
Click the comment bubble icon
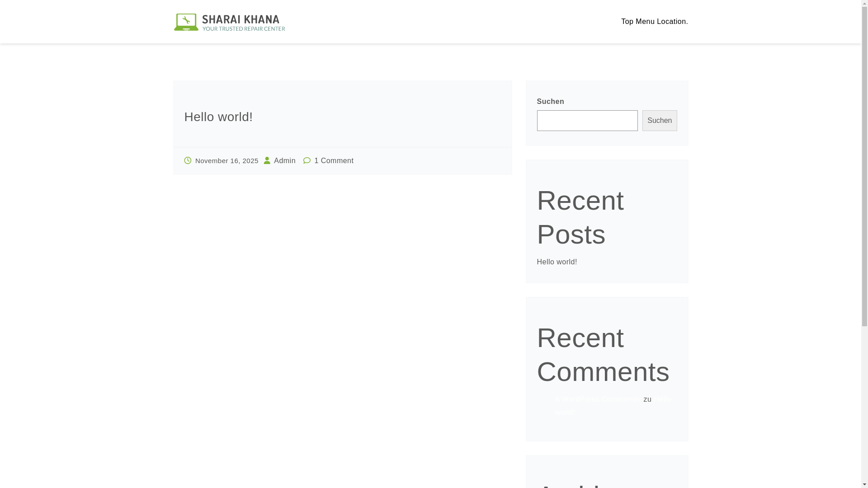(307, 160)
